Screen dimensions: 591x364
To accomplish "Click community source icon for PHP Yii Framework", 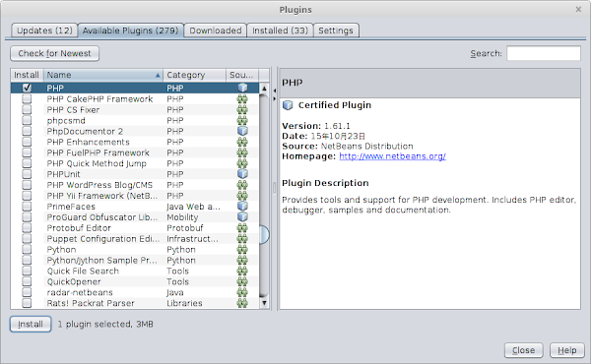I will 242,196.
